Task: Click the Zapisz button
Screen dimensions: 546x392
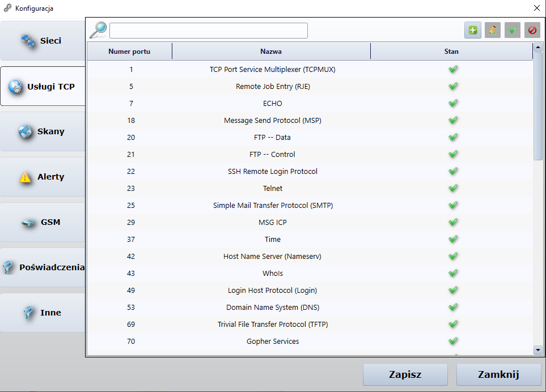Action: click(x=405, y=374)
